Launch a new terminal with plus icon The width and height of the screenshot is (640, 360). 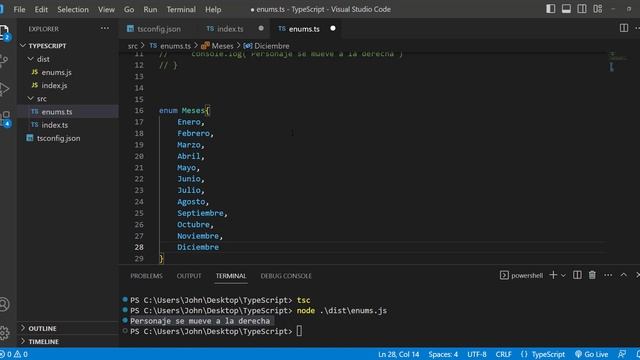point(553,275)
